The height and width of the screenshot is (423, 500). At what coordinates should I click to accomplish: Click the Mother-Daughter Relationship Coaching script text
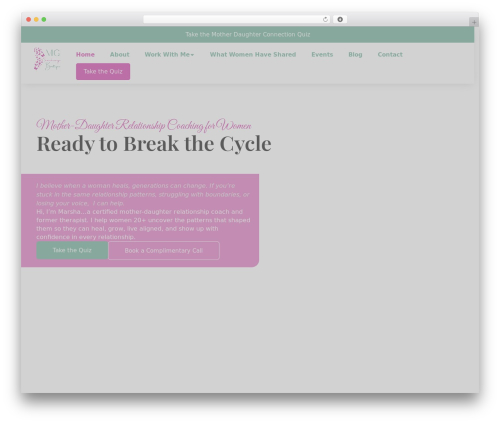coord(144,125)
